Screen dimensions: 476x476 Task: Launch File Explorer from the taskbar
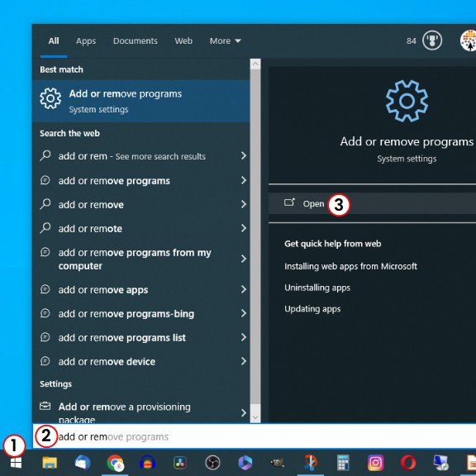point(50,463)
